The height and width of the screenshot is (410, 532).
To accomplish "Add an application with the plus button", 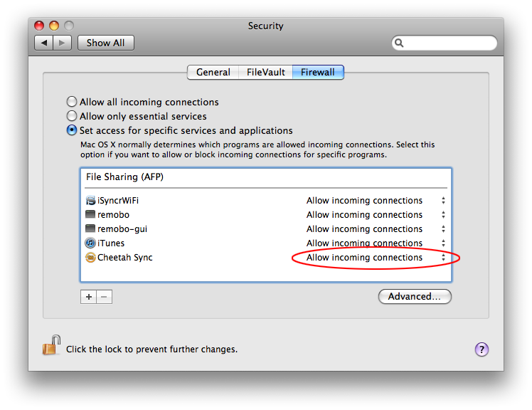I will tap(89, 297).
